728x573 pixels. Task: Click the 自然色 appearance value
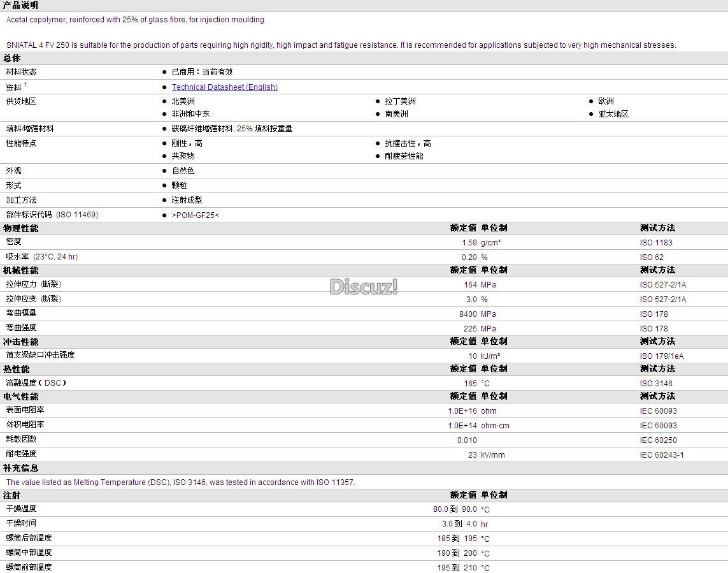183,171
